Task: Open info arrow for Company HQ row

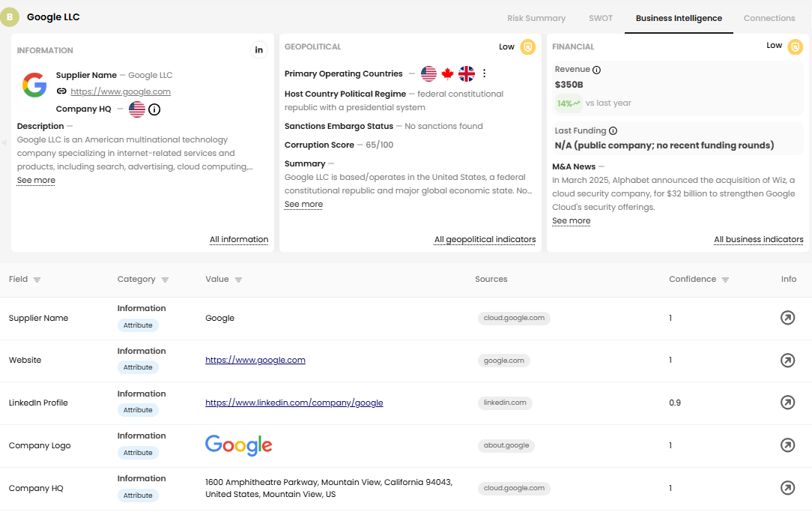Action: click(x=787, y=488)
